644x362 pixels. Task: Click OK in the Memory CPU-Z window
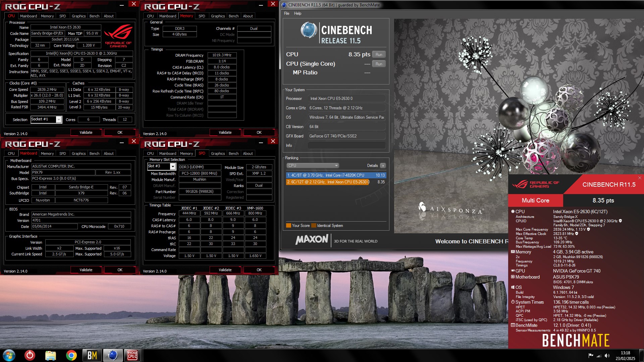coord(259,132)
